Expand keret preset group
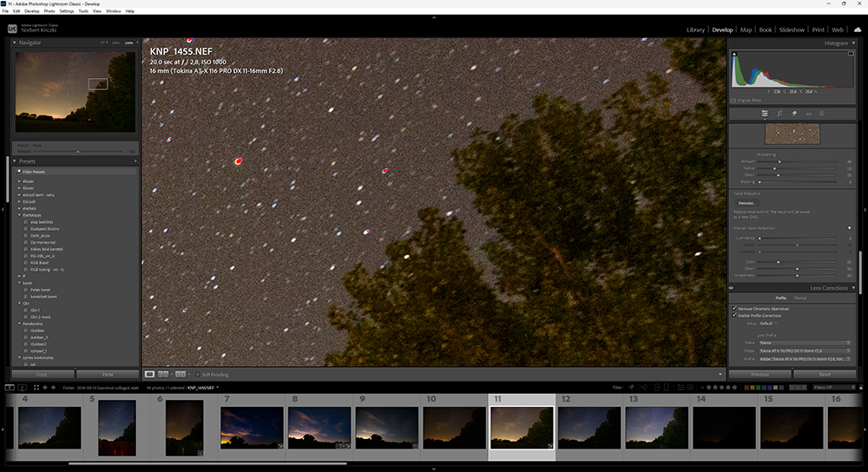 coord(19,284)
